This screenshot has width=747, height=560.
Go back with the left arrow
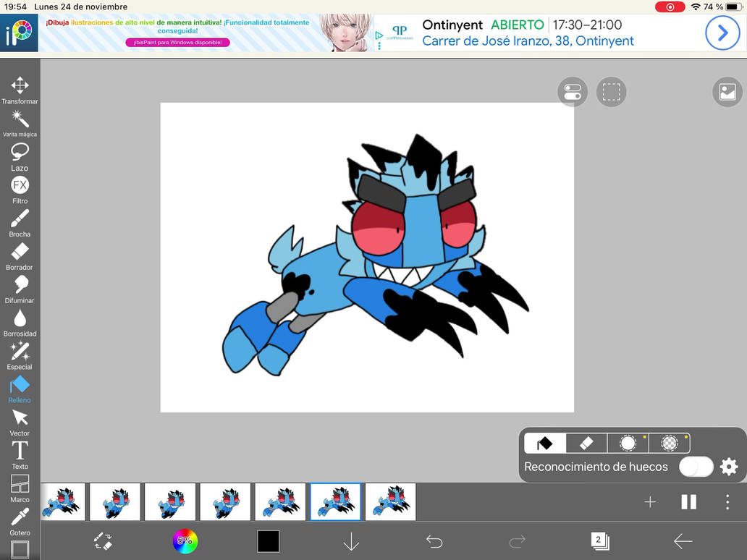pos(683,541)
